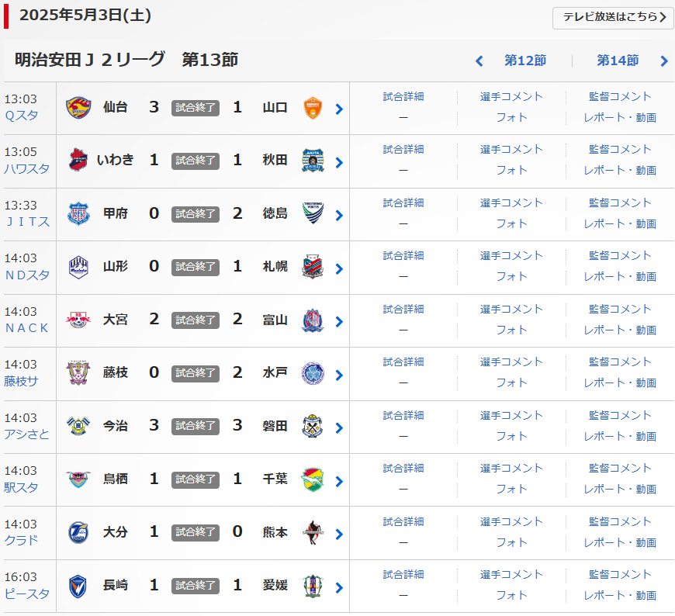
Task: Open the テレビ放送はこちら button
Action: (613, 17)
